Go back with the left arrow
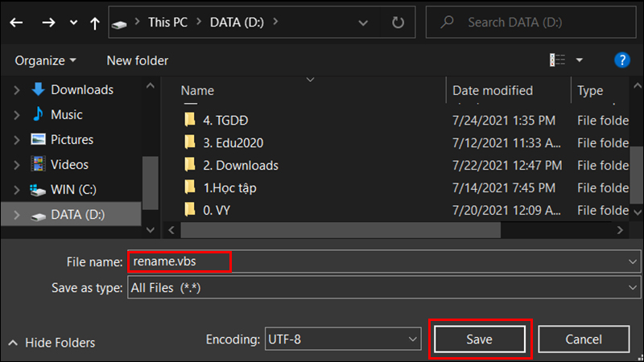Image resolution: width=644 pixels, height=362 pixels. point(16,23)
